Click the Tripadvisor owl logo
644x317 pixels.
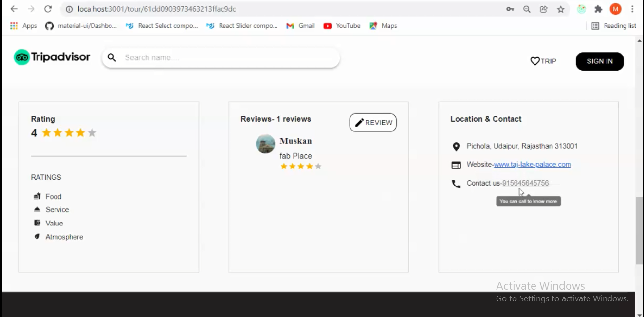pyautogui.click(x=21, y=57)
